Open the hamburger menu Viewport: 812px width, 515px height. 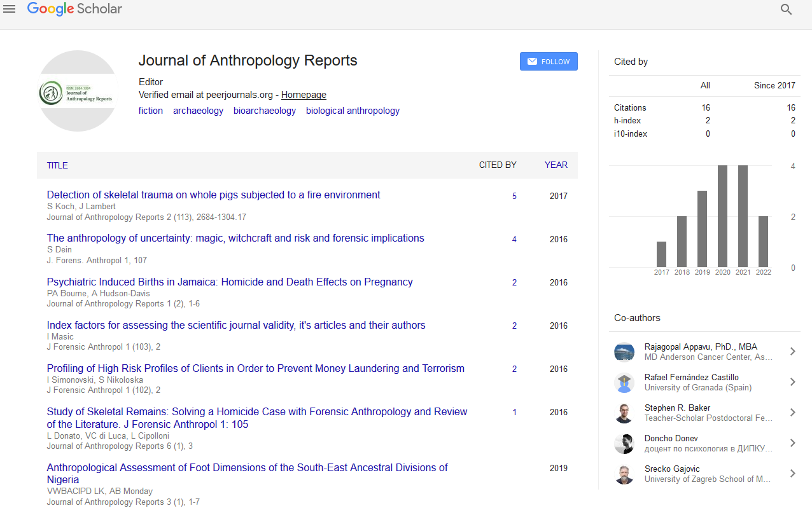click(x=9, y=9)
